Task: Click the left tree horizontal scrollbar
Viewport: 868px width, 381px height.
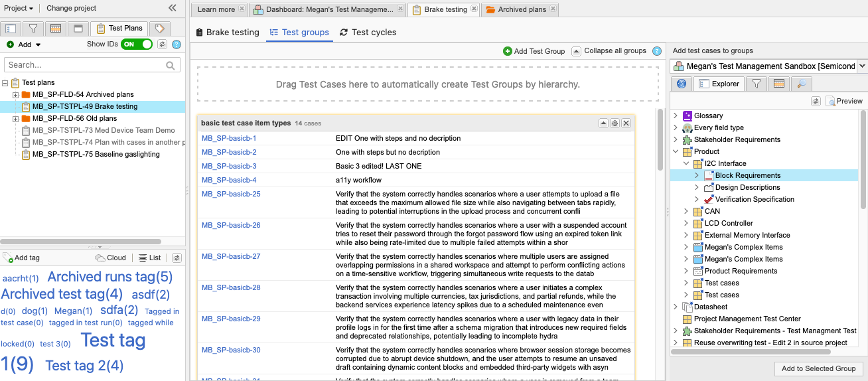Action: tap(80, 242)
